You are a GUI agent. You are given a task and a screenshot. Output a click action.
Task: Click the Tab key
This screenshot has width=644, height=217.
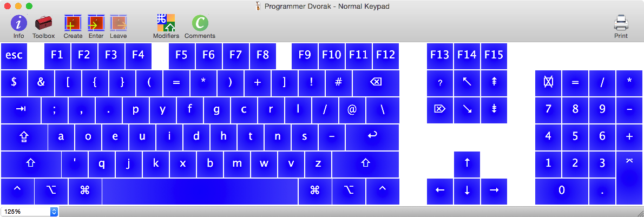(21, 110)
